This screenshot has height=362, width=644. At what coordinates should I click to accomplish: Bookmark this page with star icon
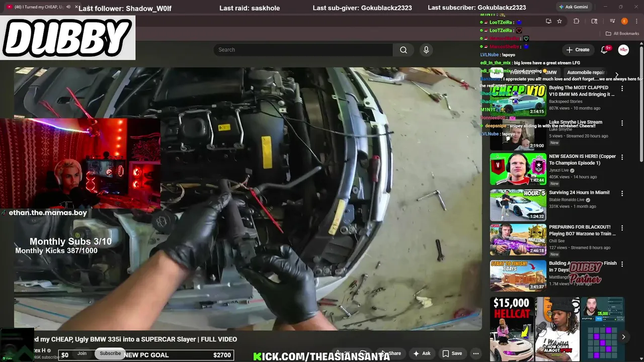[559, 21]
